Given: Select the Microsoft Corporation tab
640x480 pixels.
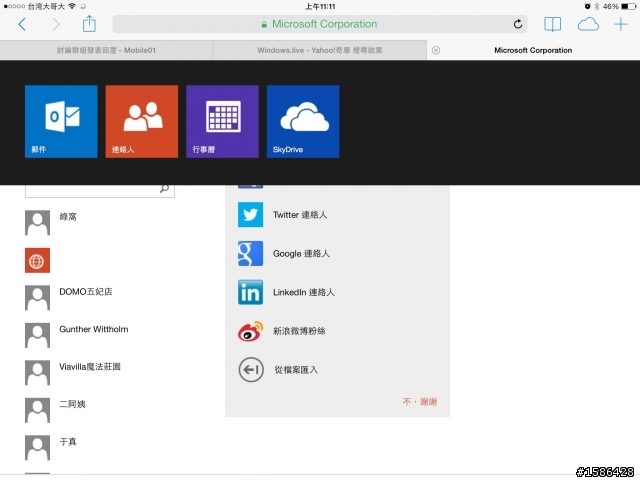Looking at the screenshot, I should [x=533, y=50].
